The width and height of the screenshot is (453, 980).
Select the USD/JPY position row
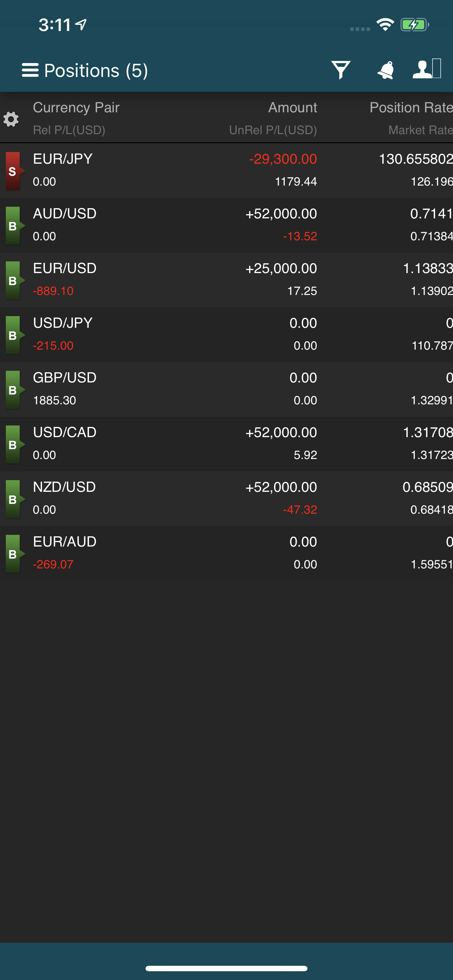point(226,335)
